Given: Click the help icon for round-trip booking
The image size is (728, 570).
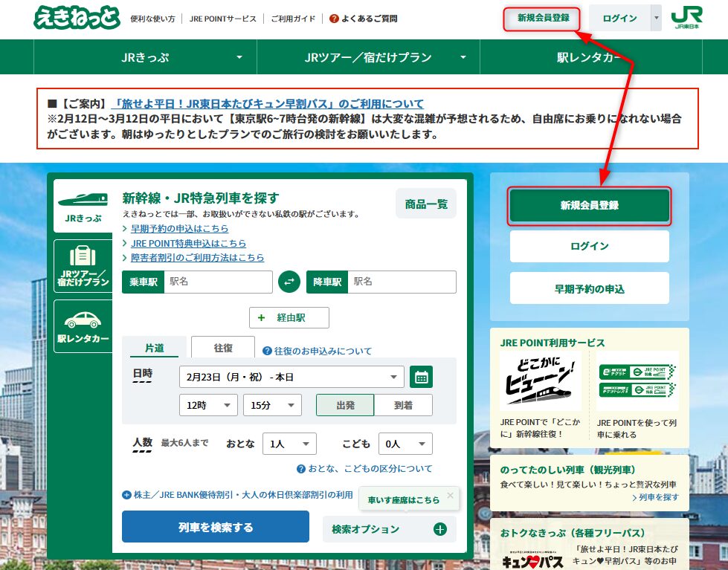Looking at the screenshot, I should 267,351.
